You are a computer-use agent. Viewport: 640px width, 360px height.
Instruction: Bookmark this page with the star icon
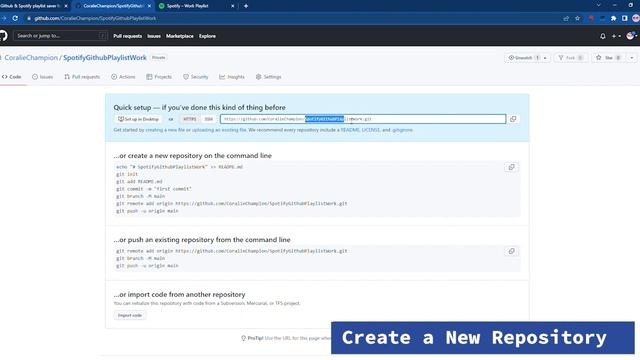click(577, 18)
